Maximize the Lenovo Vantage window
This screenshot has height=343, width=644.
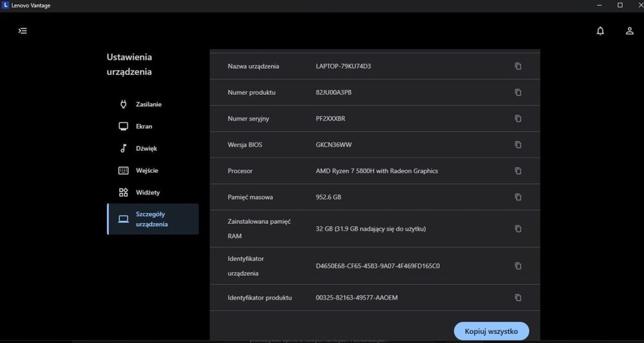coord(620,5)
